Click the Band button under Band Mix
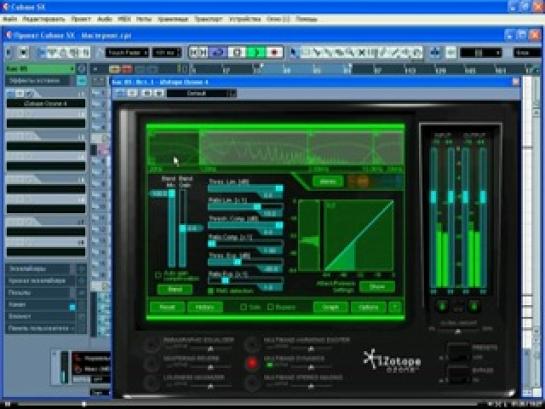The height and width of the screenshot is (409, 545). 175,289
